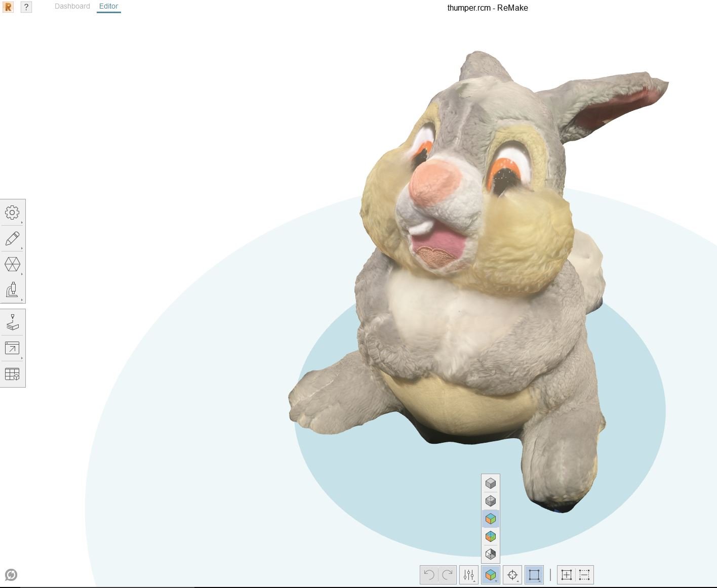Select the Edit pencil tool
The image size is (717, 588).
point(12,238)
